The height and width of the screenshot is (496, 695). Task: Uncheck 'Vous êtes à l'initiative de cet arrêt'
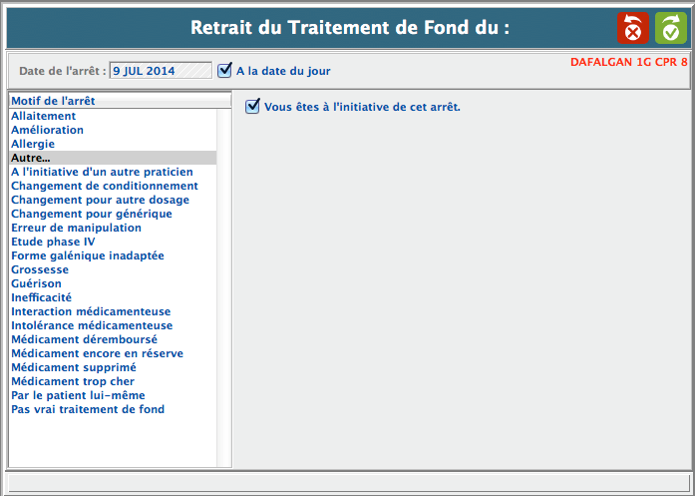pyautogui.click(x=253, y=106)
